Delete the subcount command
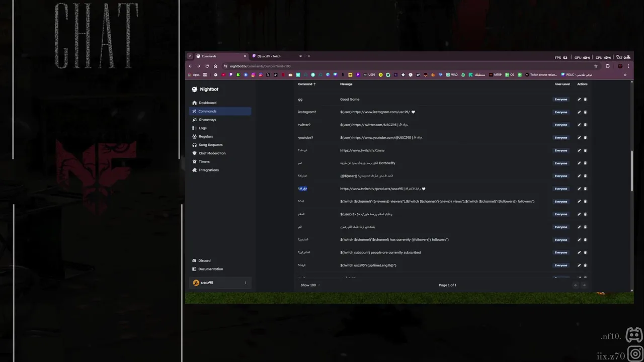The width and height of the screenshot is (644, 362). (x=585, y=253)
